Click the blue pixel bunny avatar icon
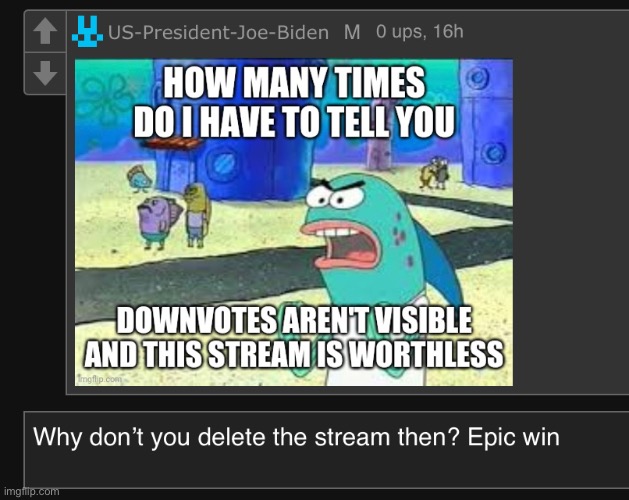Screen dimensions: 629x500 tap(87, 31)
